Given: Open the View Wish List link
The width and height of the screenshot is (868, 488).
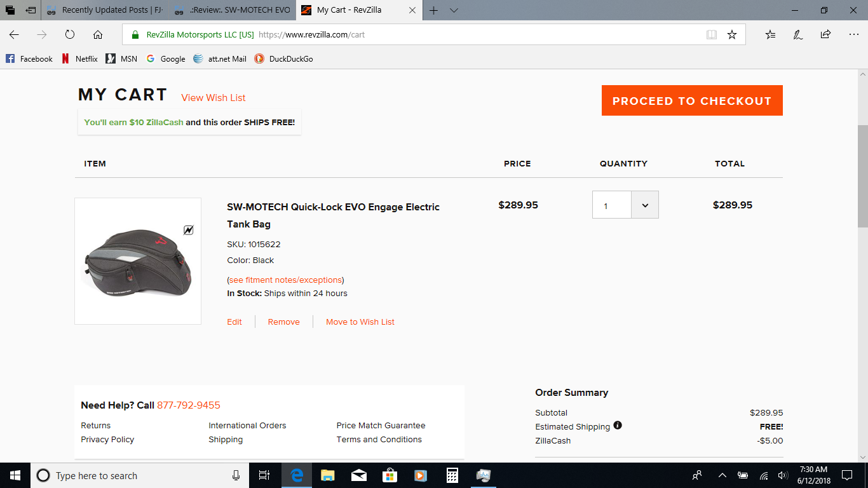Looking at the screenshot, I should (x=214, y=98).
